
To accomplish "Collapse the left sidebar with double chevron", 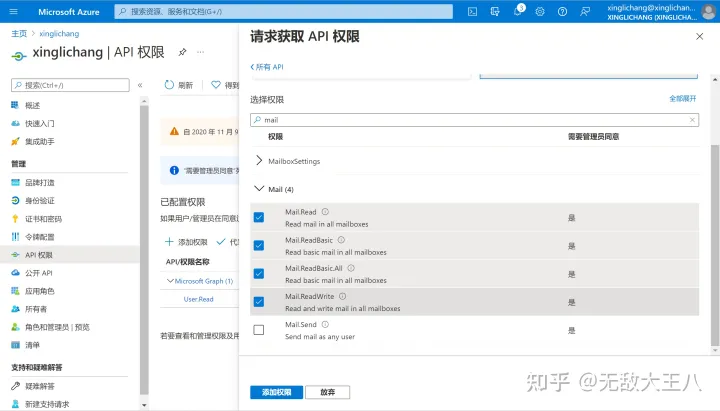I will pyautogui.click(x=140, y=85).
